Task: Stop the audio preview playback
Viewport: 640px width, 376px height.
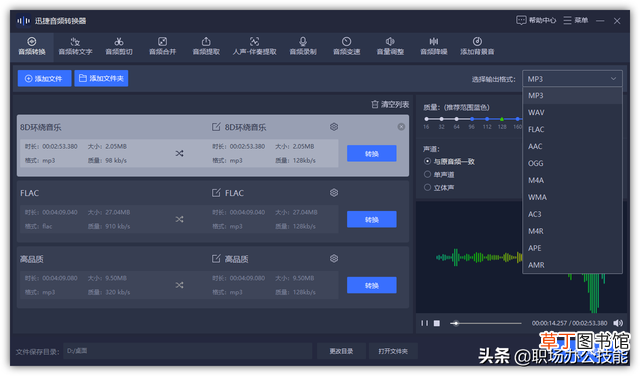Action: pyautogui.click(x=437, y=323)
